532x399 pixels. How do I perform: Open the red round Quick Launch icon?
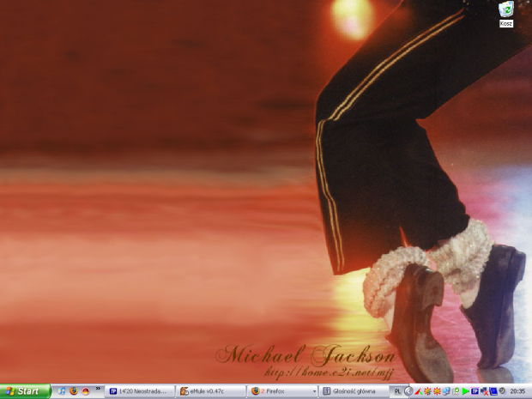pos(86,391)
